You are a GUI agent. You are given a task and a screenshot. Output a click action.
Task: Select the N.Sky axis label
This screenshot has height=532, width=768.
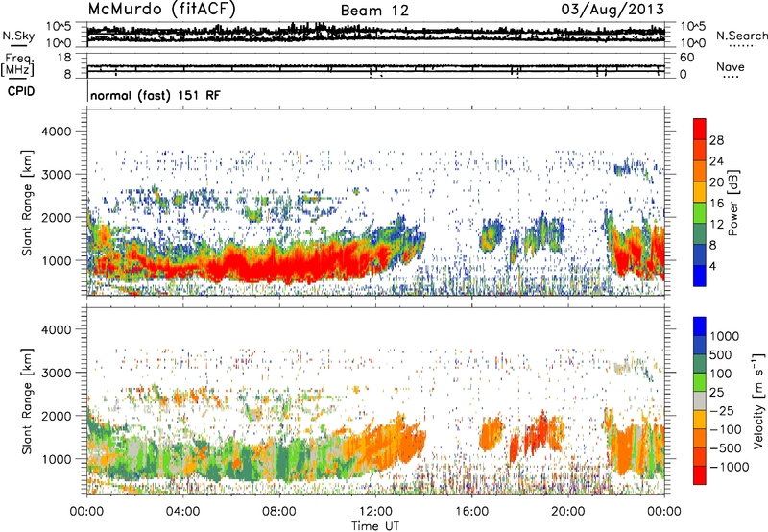point(18,36)
